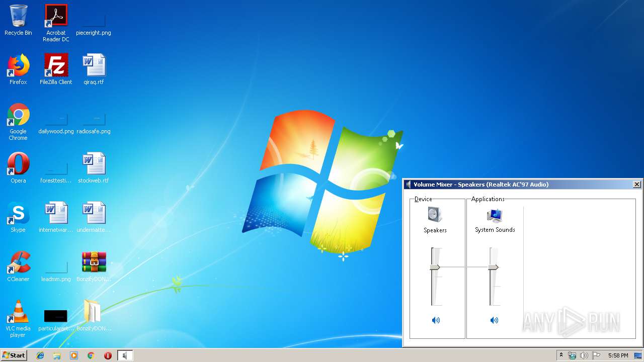The width and height of the screenshot is (644, 362).
Task: Mute Speakers device in Volume Mixer
Action: coord(436,320)
